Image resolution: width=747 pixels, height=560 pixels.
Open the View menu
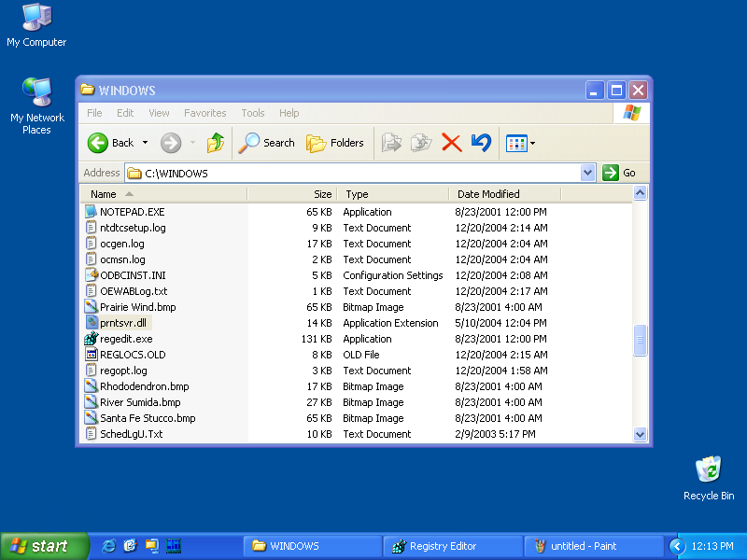click(x=159, y=113)
